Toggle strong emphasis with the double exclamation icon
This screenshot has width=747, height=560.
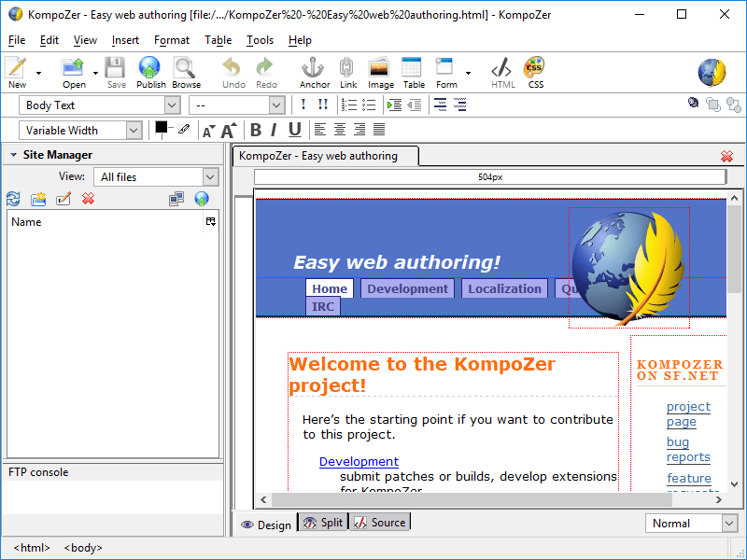[x=323, y=105]
